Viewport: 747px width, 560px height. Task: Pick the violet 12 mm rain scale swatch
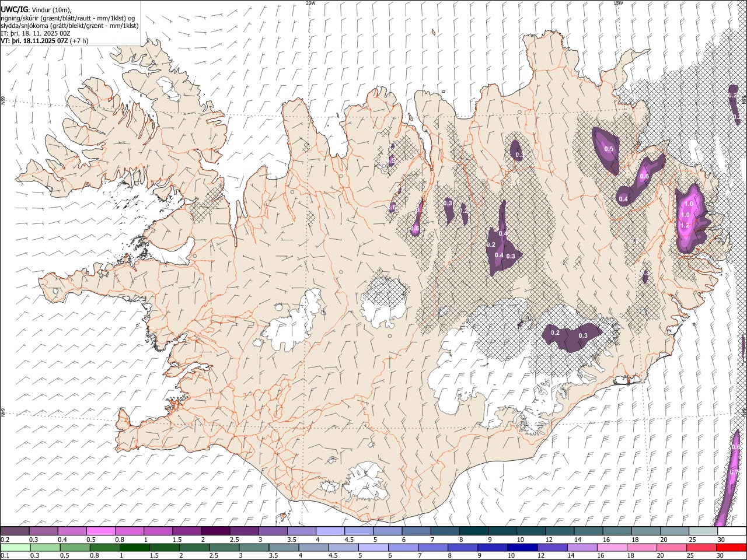553,548
